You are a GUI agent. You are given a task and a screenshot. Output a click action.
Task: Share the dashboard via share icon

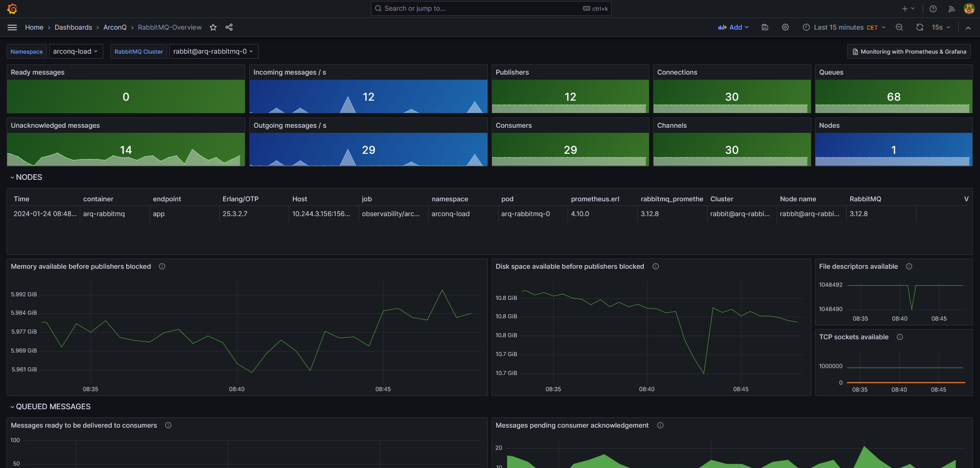click(229, 28)
